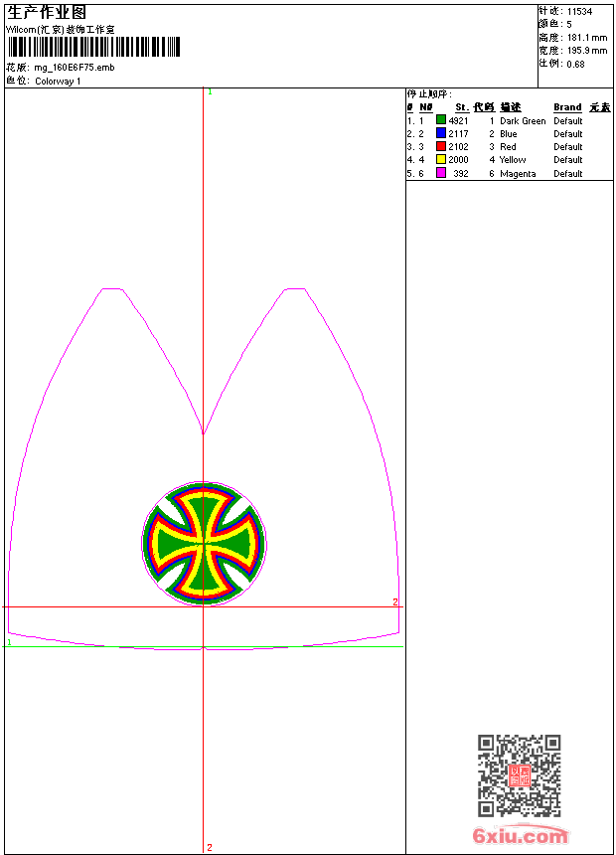Click the height value 181.1 mm
The width and height of the screenshot is (616, 855).
coord(586,37)
